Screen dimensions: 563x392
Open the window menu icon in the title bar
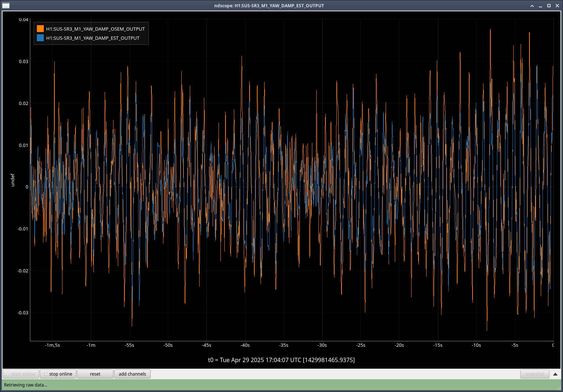pyautogui.click(x=6, y=5)
